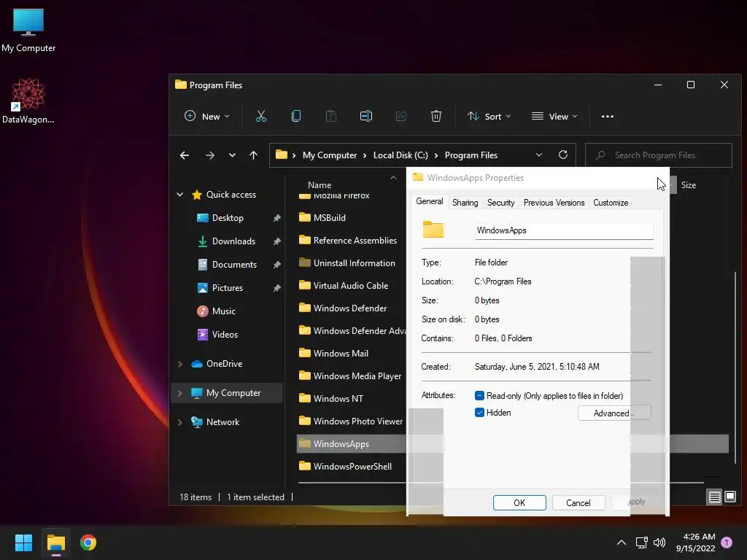
Task: Switch to details view icon in status bar
Action: click(x=714, y=497)
